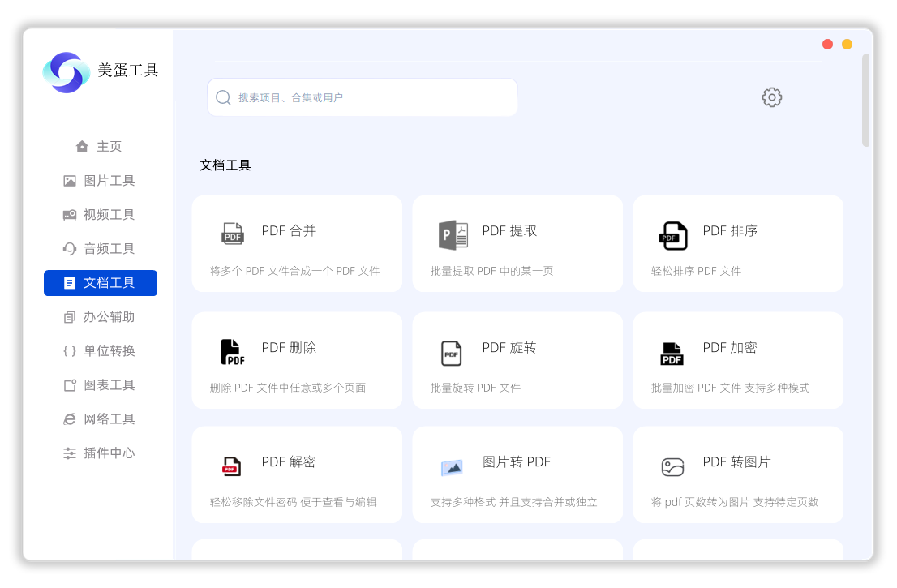
Task: Click description 删除 PDF 文件中任意或多个页面
Action: click(x=288, y=388)
